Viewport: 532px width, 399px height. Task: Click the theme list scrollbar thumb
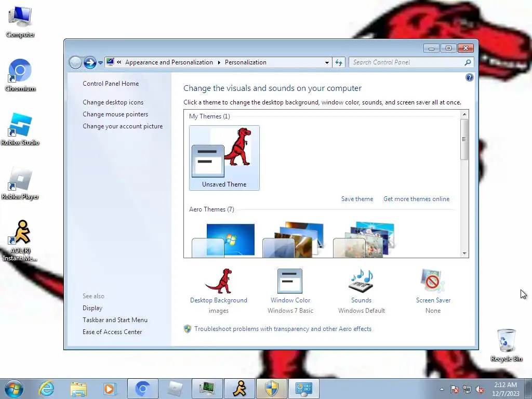pos(464,139)
